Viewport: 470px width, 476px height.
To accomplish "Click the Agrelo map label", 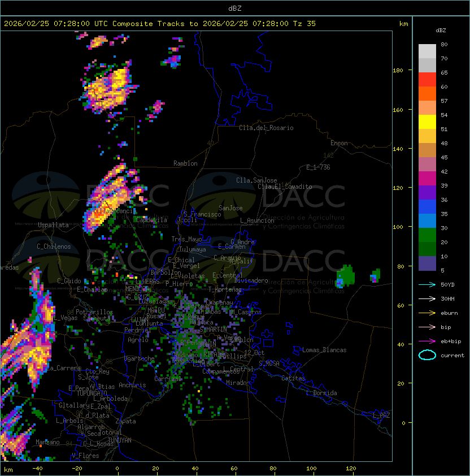I will coord(138,340).
